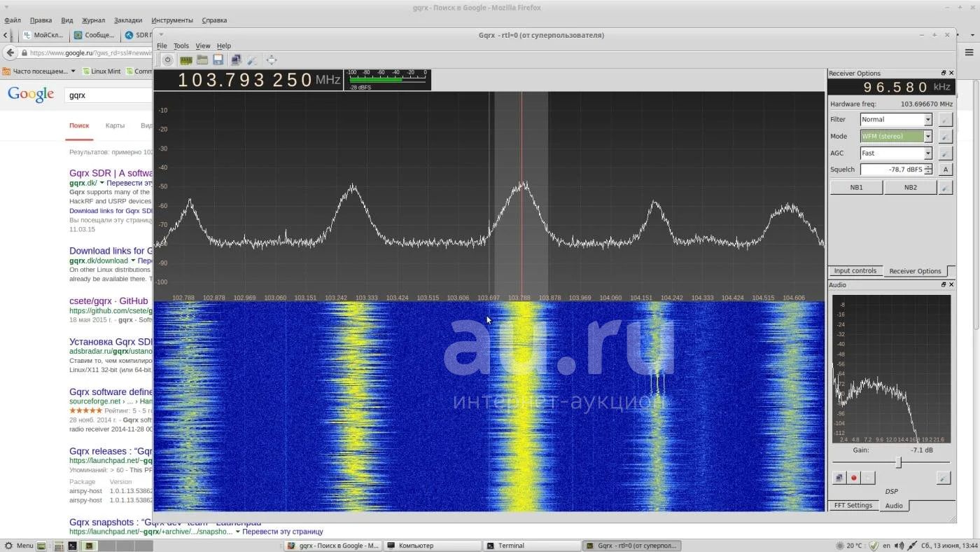
Task: Toggle the NB1 noise blanker
Action: 856,188
